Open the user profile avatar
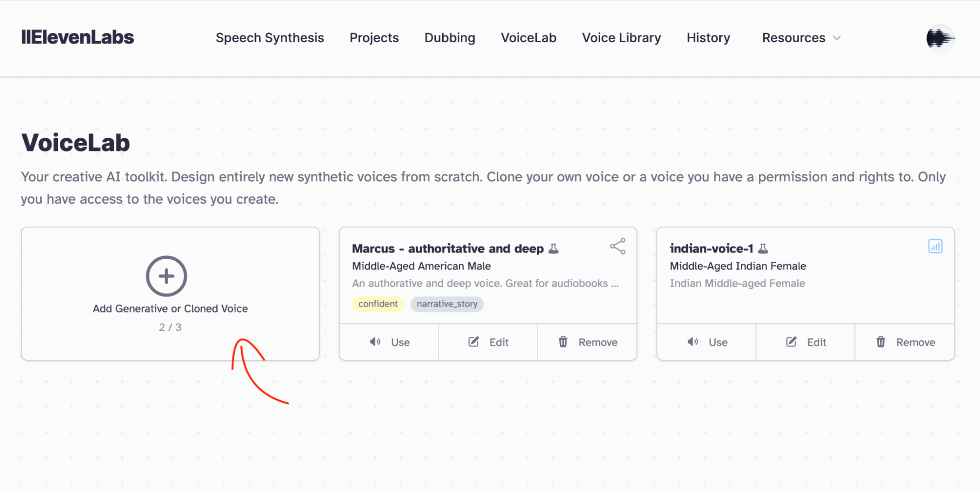 tap(940, 38)
